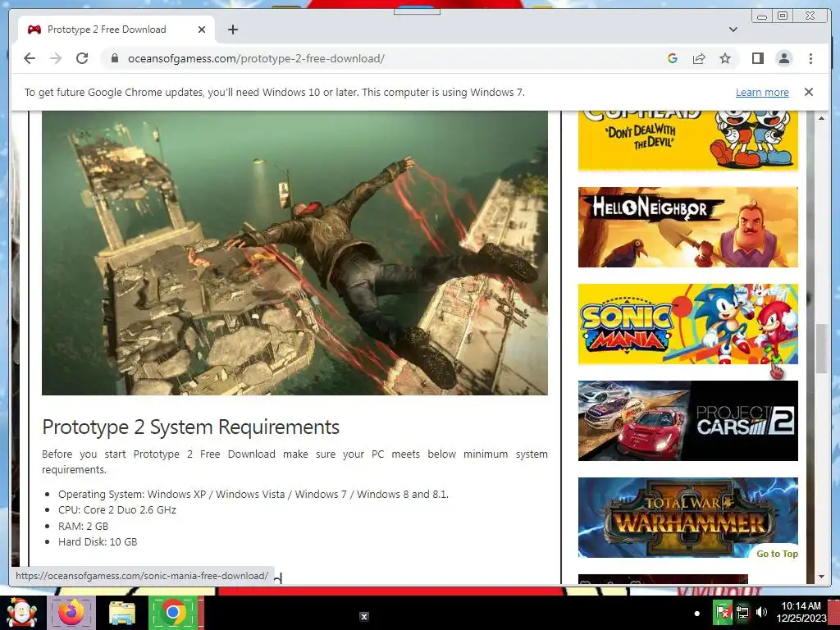Click the Chrome taskbar icon
840x630 pixels.
173,612
